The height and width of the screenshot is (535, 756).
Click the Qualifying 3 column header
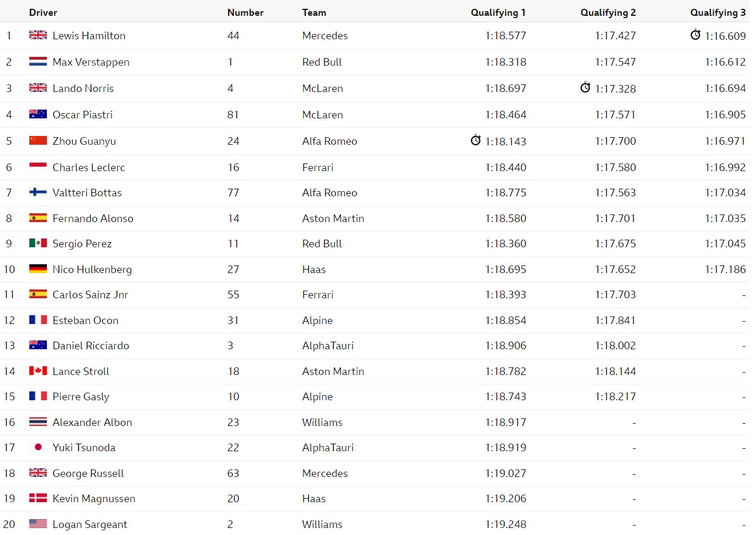click(x=718, y=12)
